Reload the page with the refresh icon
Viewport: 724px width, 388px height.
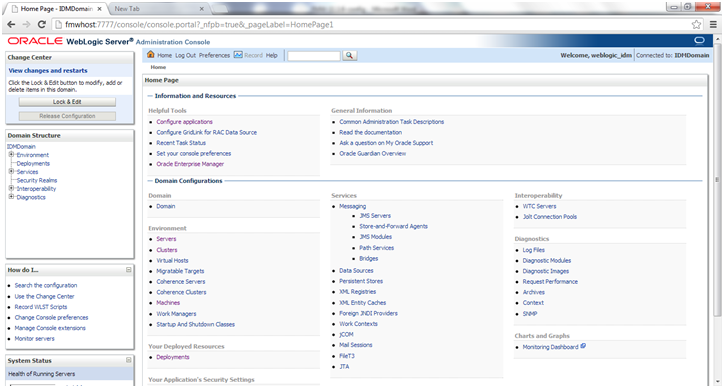(42, 24)
